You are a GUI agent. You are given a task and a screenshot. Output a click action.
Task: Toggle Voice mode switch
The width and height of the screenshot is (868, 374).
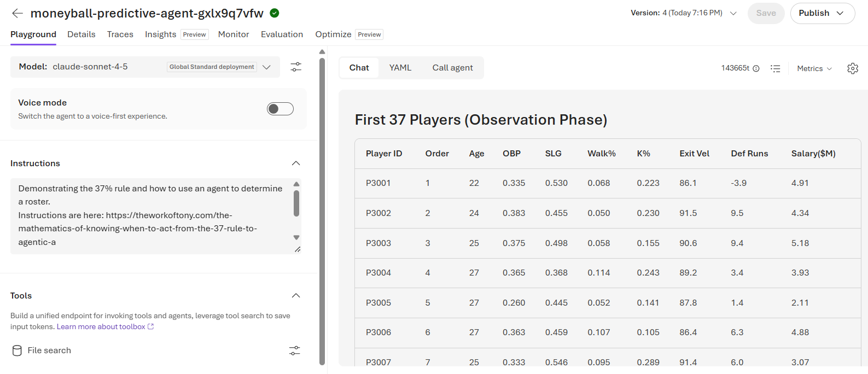tap(280, 109)
